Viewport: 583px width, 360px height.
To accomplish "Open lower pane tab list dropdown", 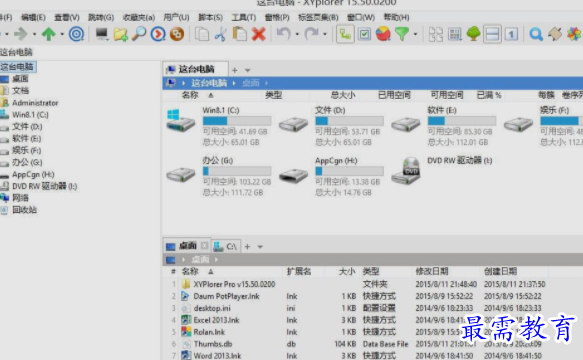I will [x=260, y=247].
